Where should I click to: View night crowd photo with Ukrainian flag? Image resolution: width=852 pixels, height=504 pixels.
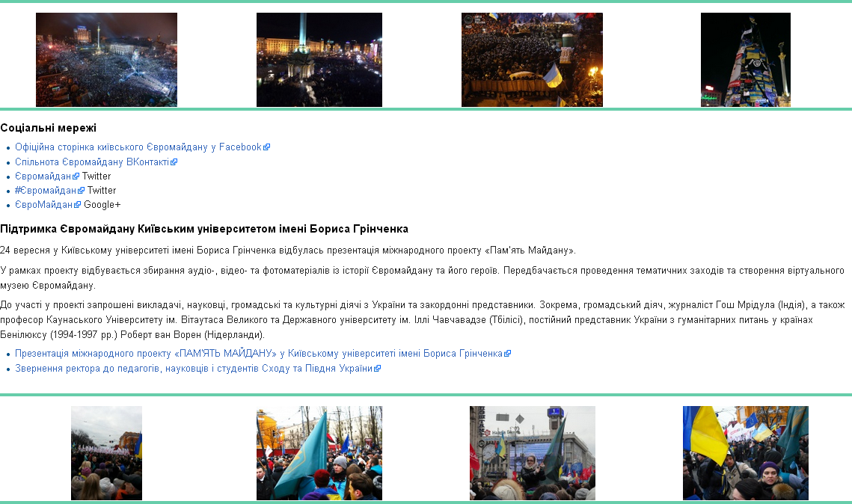click(532, 60)
